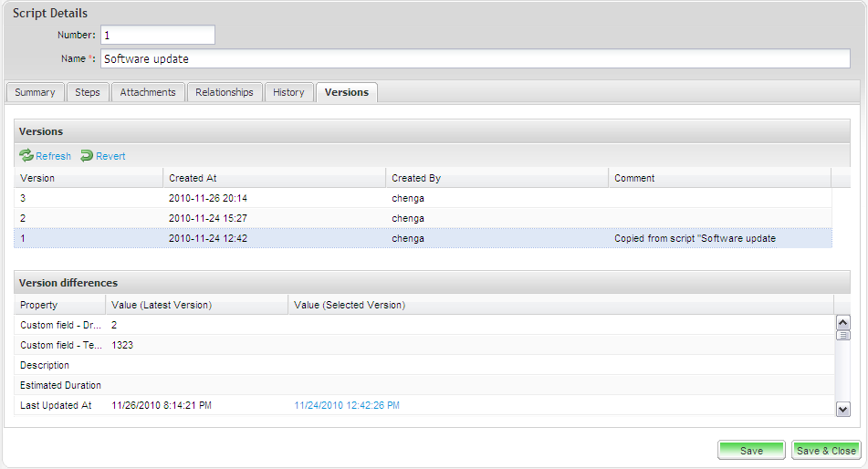Switch to the Summary tab
The height and width of the screenshot is (469, 868).
click(35, 92)
